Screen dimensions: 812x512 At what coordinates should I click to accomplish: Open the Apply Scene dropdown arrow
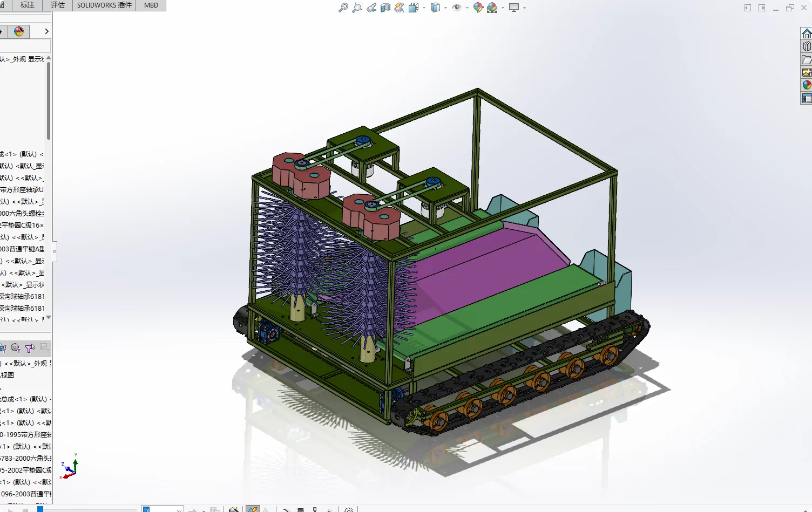click(503, 8)
